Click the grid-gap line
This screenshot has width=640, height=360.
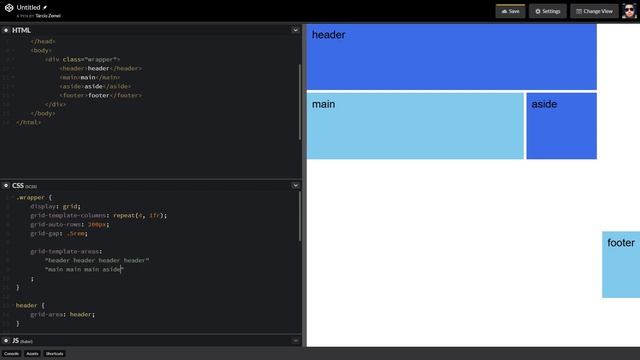point(59,233)
